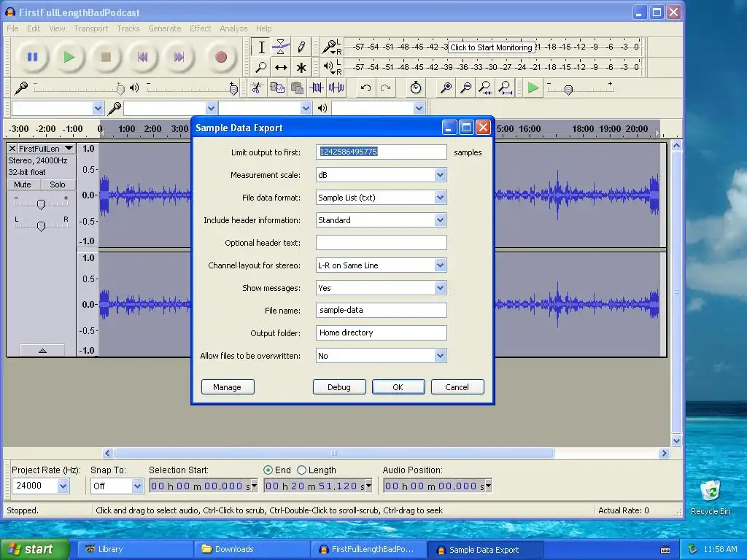Click OK in Sample Data Export
747x560 pixels.
398,387
